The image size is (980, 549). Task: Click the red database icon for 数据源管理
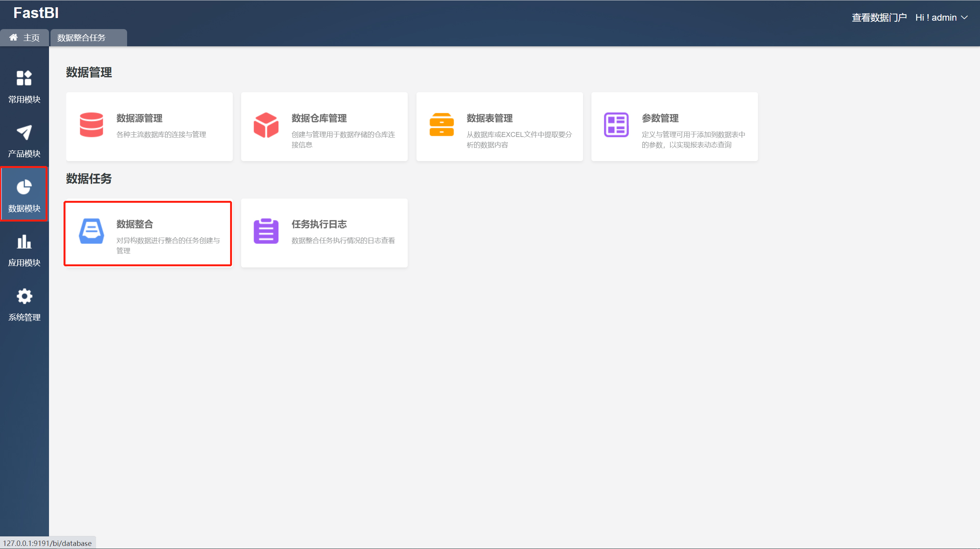pyautogui.click(x=91, y=125)
